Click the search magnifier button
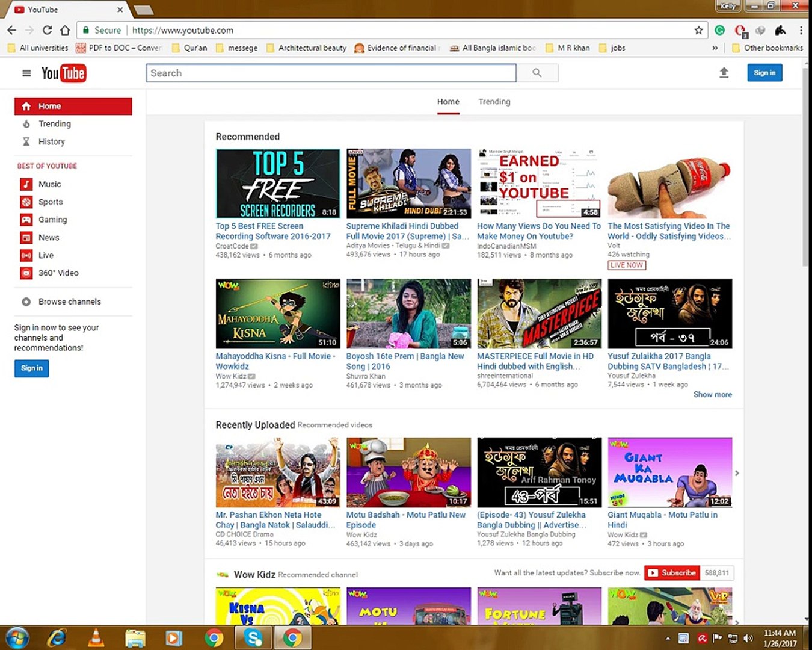The image size is (812, 650). tap(537, 73)
